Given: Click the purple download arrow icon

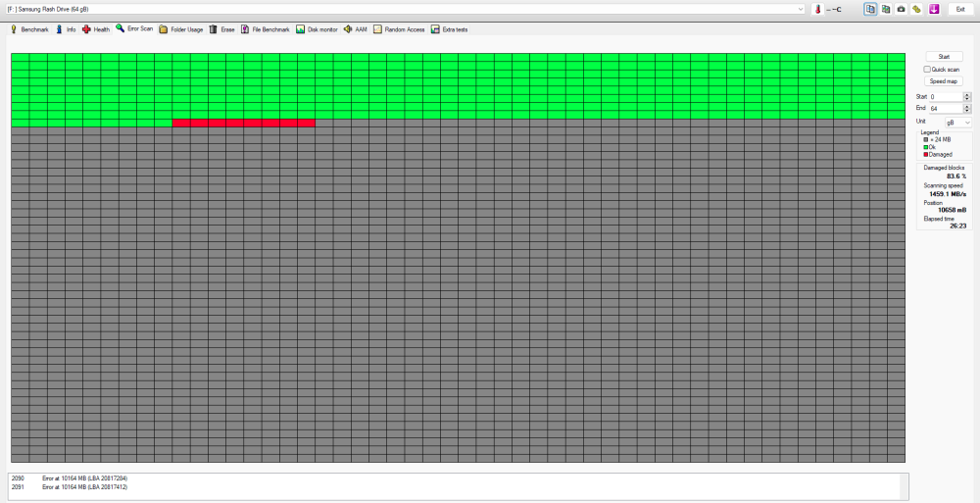Looking at the screenshot, I should coord(934,10).
